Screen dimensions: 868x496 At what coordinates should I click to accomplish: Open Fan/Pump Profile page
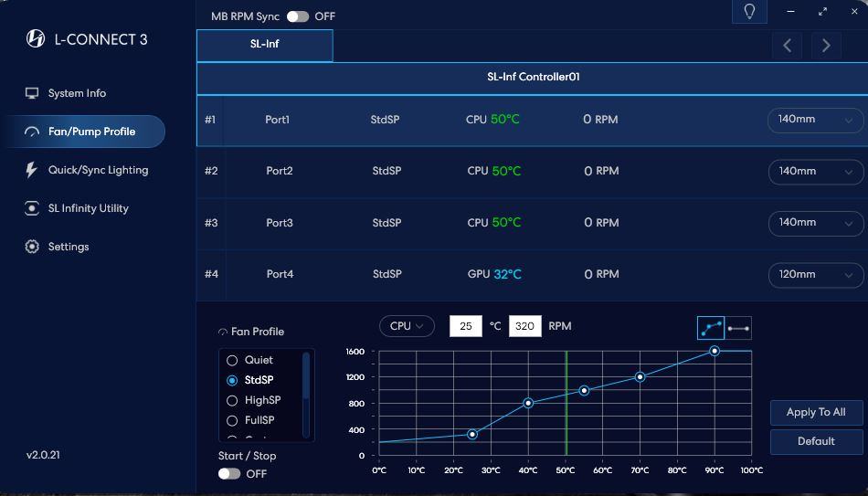[x=83, y=132]
